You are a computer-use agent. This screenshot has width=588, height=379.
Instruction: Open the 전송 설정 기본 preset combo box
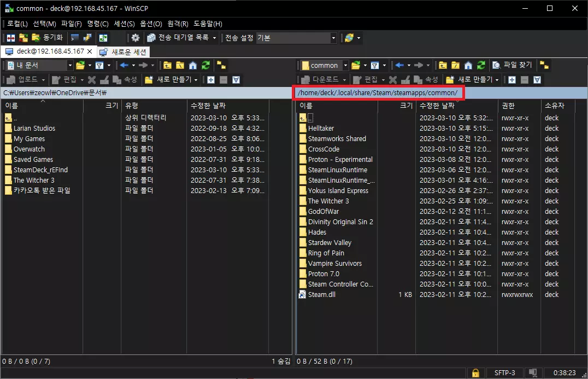[296, 38]
